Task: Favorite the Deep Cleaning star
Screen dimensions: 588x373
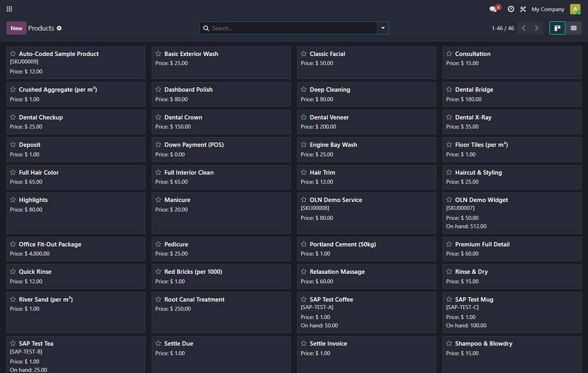Action: tap(304, 89)
